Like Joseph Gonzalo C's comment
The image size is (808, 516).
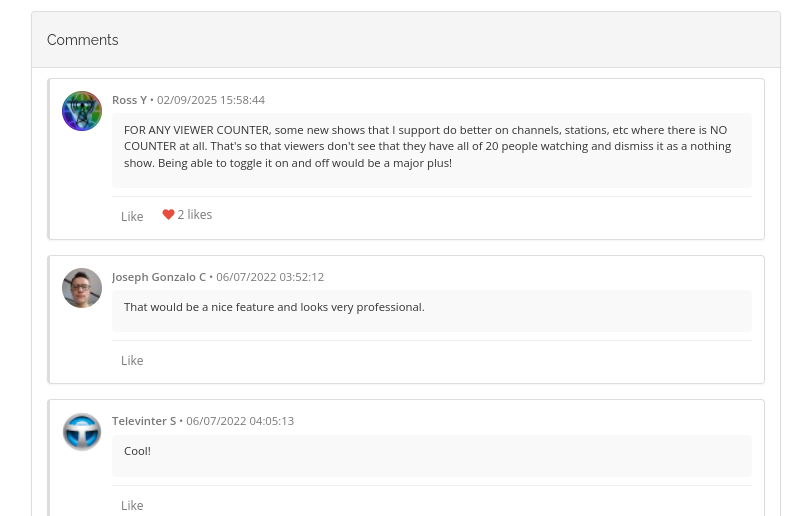[132, 360]
